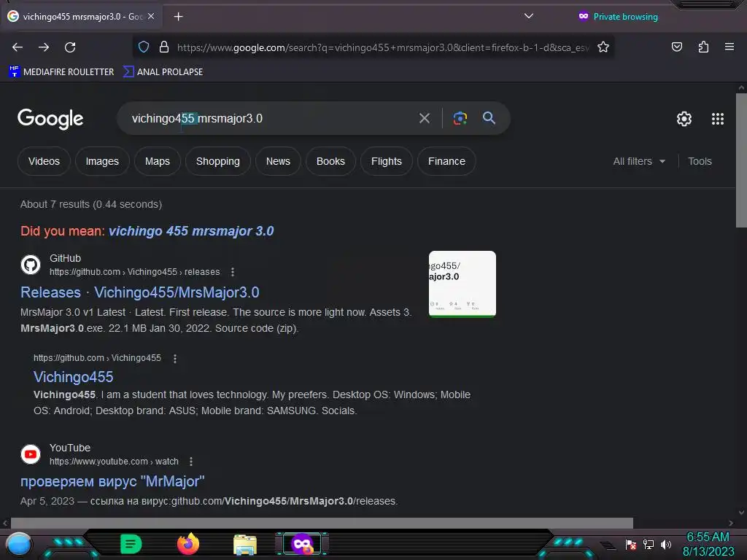Switch to Maps results
This screenshot has width=747, height=560.
[158, 161]
